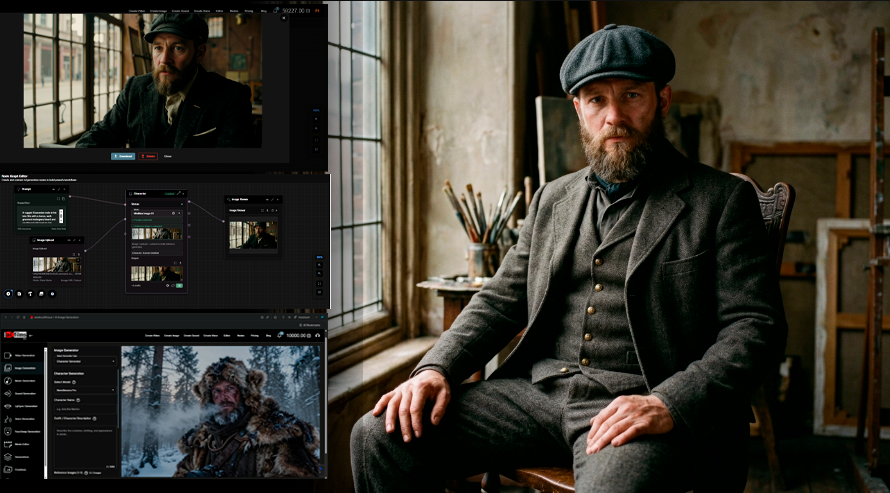Click the info icon beside Outfit / Character Description
Image resolution: width=890 pixels, height=493 pixels.
[x=94, y=419]
